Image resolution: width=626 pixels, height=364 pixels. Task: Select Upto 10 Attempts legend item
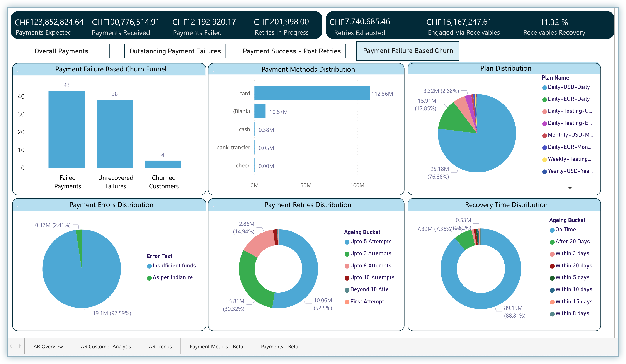tap(369, 277)
